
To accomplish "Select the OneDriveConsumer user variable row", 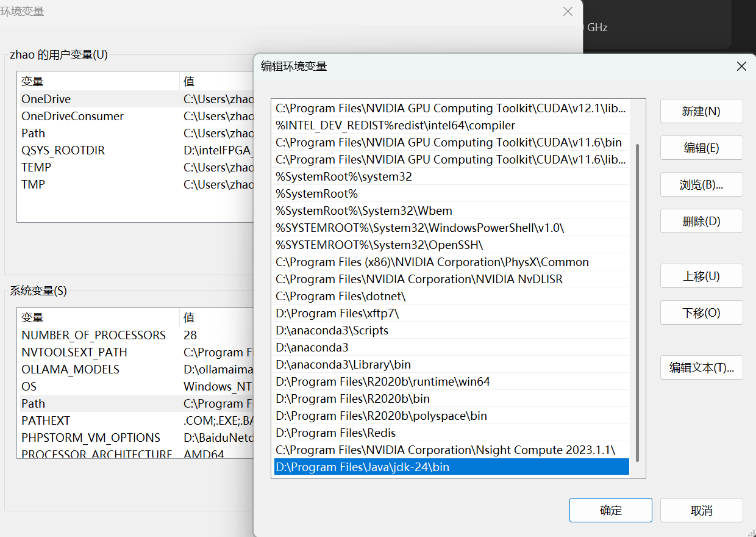I will click(135, 116).
